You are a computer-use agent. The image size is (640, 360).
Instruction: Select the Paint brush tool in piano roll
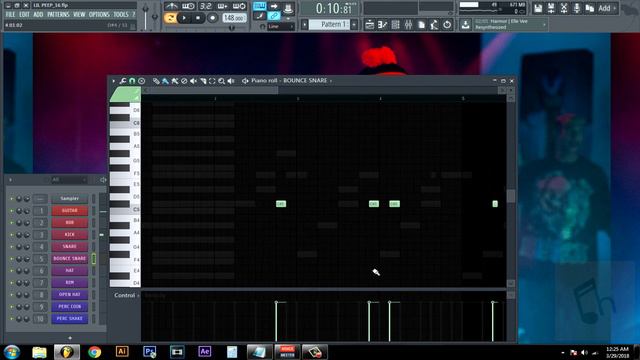pyautogui.click(x=165, y=81)
